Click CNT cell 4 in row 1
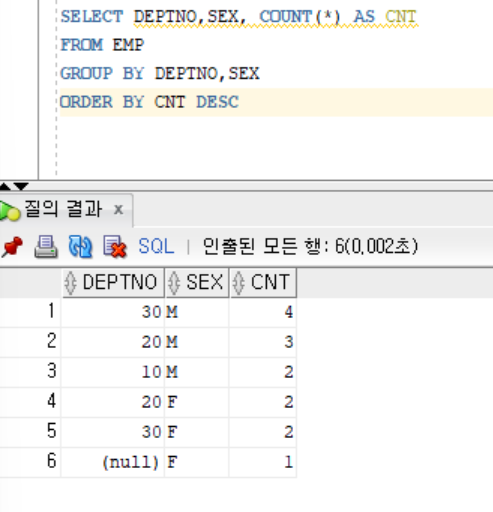The height and width of the screenshot is (512, 493). point(263,312)
